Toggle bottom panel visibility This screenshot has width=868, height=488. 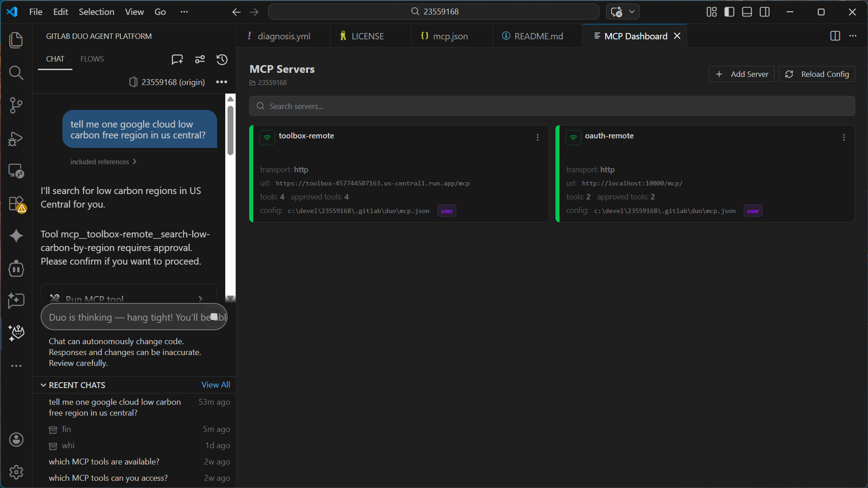point(747,12)
